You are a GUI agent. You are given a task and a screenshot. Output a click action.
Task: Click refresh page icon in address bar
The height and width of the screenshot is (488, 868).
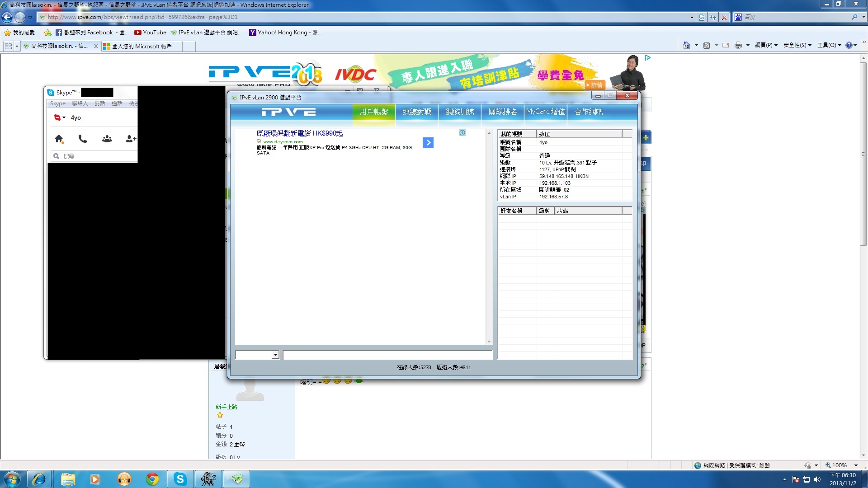713,17
